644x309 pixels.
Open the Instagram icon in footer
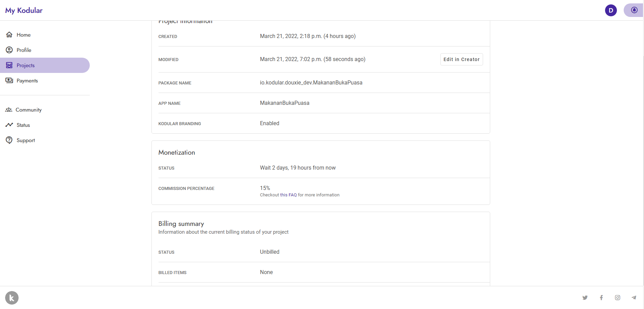618,297
